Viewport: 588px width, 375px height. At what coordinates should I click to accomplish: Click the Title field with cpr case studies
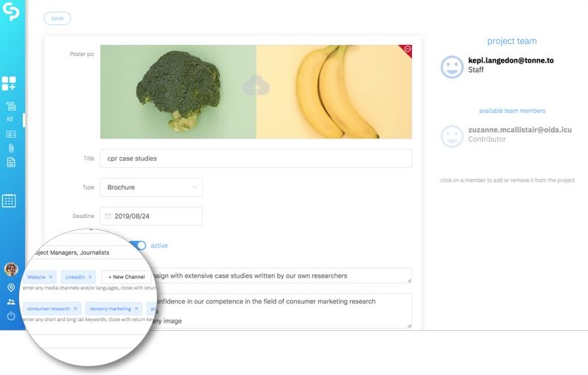click(x=256, y=158)
